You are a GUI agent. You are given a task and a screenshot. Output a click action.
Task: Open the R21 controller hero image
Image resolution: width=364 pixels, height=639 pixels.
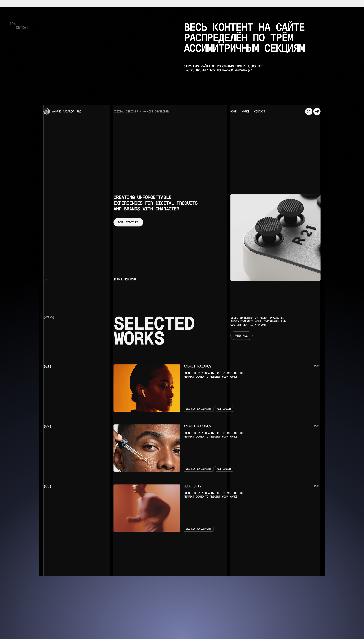click(x=275, y=238)
